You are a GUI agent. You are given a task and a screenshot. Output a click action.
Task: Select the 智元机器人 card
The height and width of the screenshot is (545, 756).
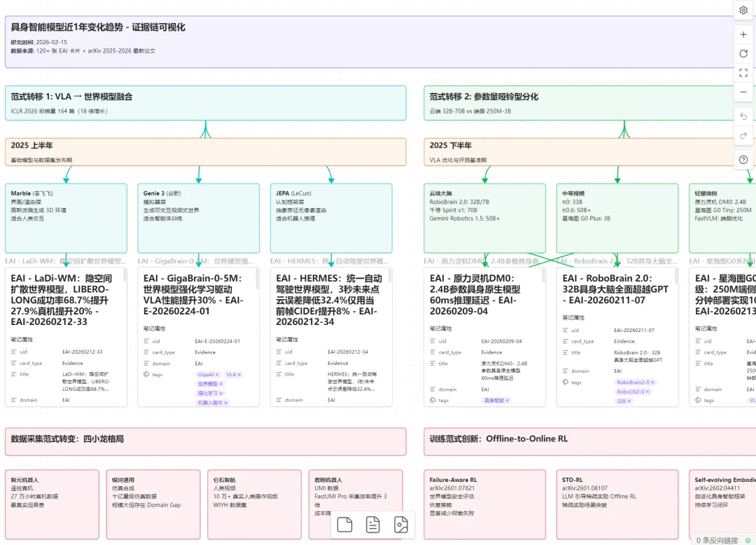(x=52, y=504)
